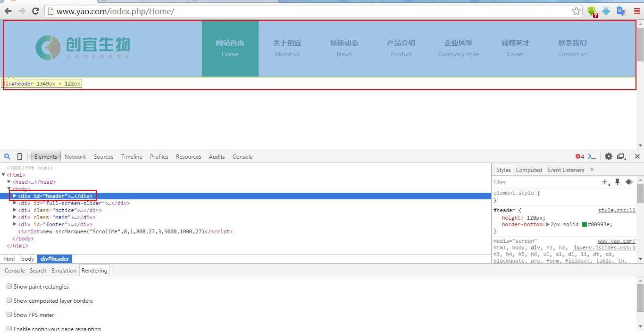This screenshot has height=333, width=644.
Task: Open color picker for #00993e swatch
Action: [585, 224]
